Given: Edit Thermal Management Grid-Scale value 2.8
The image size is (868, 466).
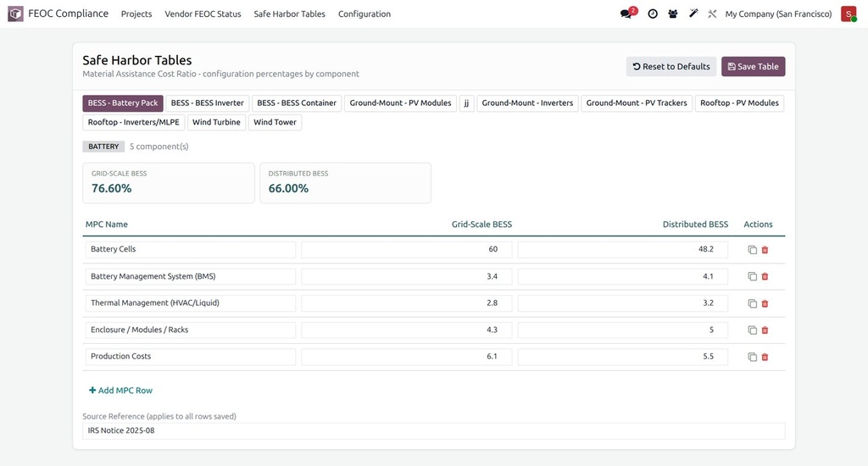Looking at the screenshot, I should pos(407,302).
